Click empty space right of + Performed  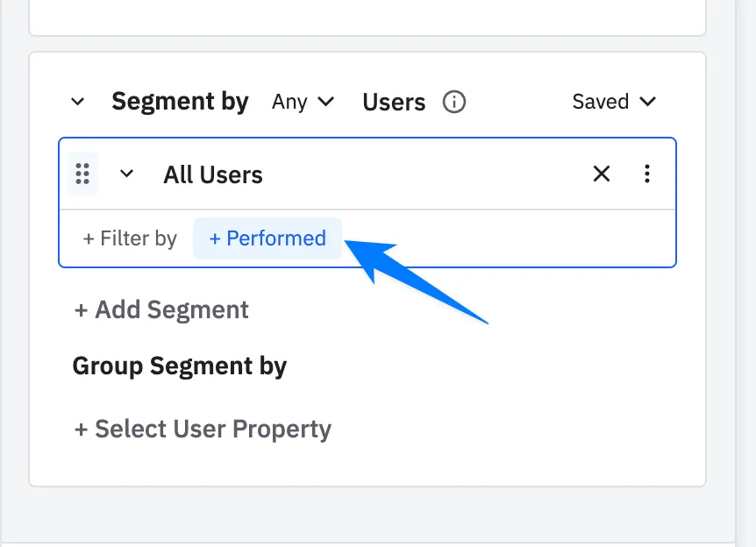click(x=544, y=238)
